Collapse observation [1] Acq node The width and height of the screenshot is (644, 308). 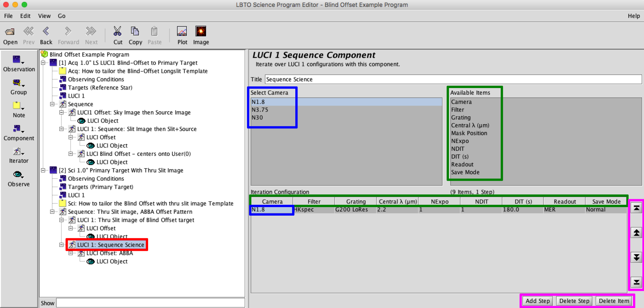click(x=43, y=63)
